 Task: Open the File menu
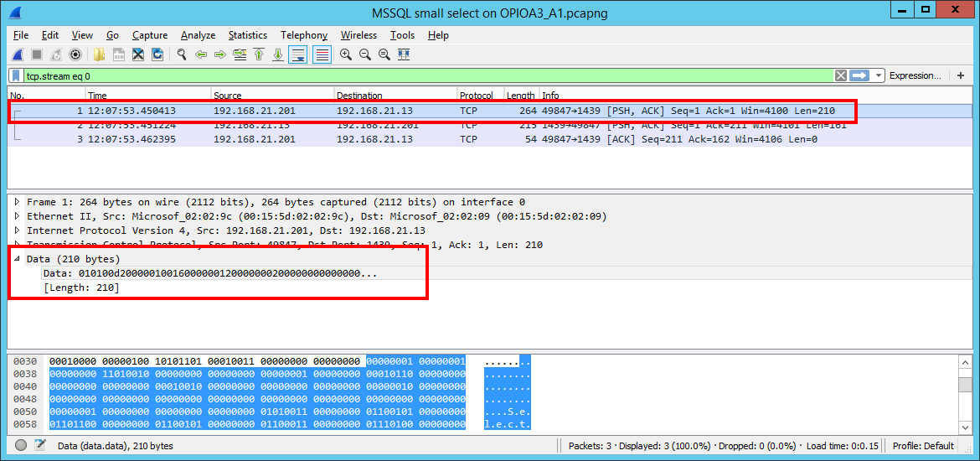[x=21, y=35]
